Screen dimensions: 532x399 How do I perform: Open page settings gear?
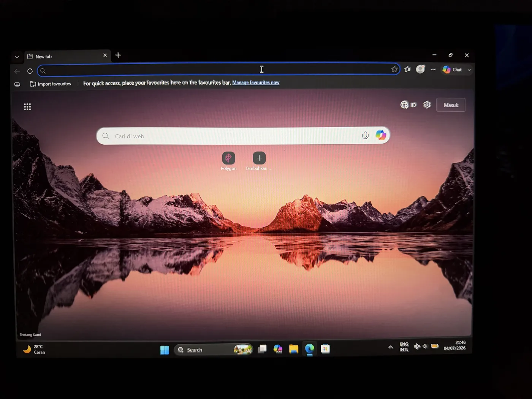tap(427, 105)
